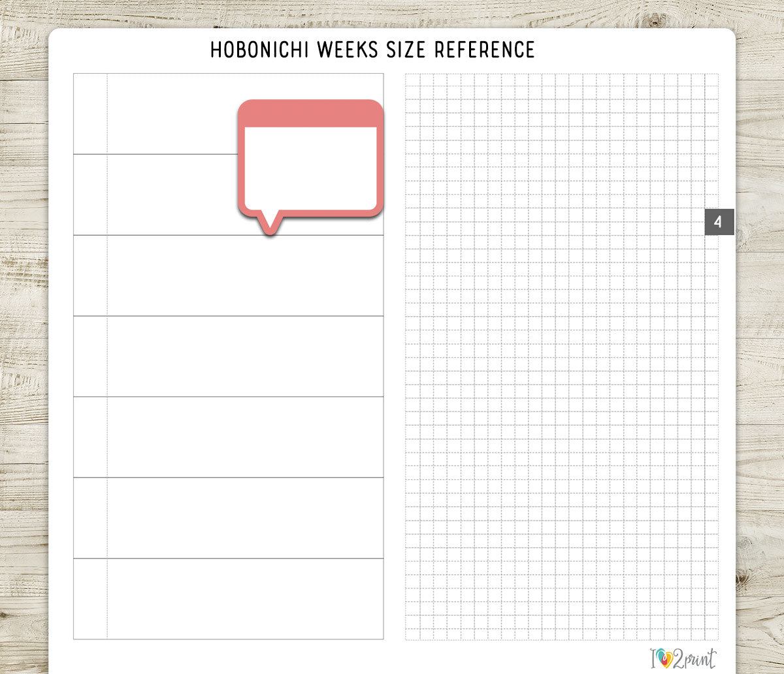Click the narrow date column of first row
Image resolution: width=784 pixels, height=674 pixels.
point(90,114)
